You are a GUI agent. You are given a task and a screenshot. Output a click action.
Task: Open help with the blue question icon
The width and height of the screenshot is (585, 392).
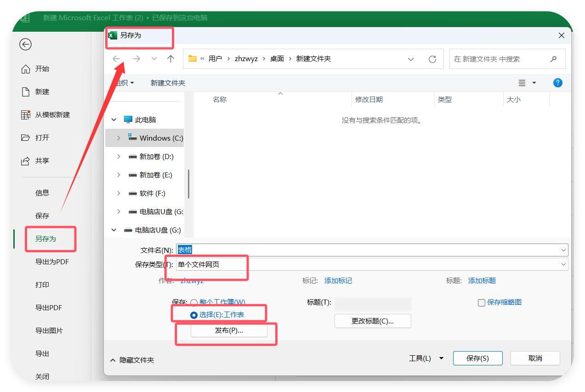[558, 83]
